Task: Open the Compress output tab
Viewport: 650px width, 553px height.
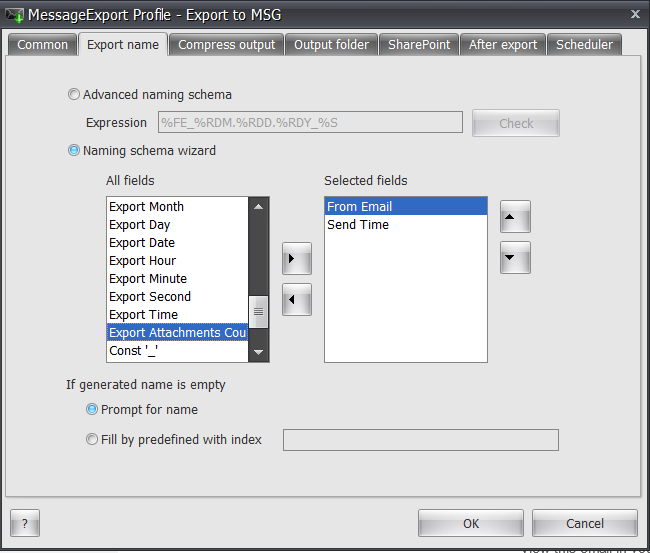Action: (x=226, y=45)
